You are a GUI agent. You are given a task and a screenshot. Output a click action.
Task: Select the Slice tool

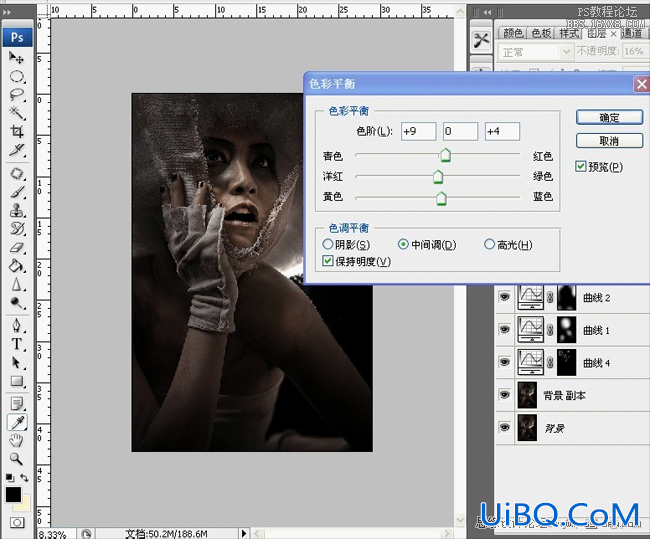[17, 150]
